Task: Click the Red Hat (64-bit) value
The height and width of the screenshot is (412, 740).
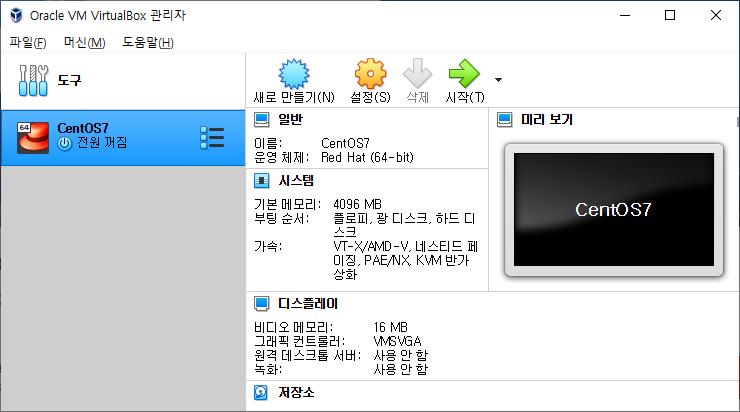Action: coord(367,157)
